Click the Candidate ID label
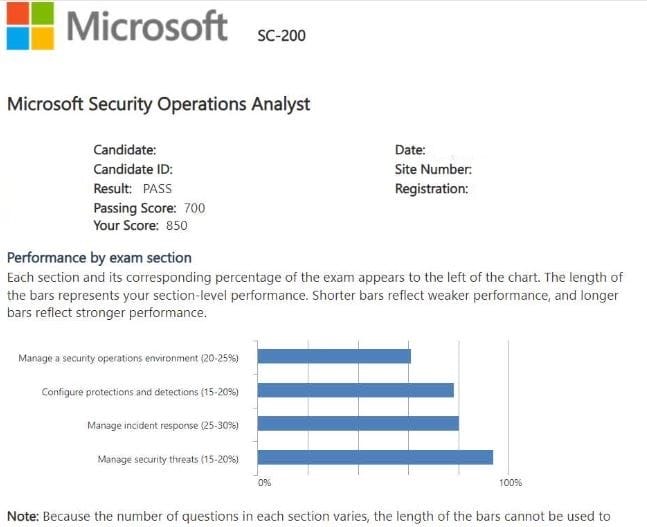Viewport: 647px width, 527px height. tap(133, 169)
